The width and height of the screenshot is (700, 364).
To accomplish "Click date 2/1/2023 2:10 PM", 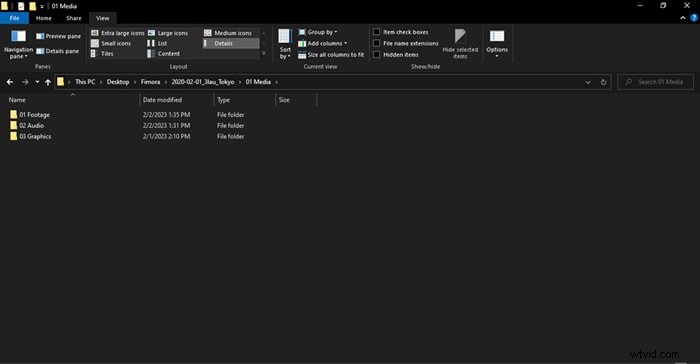I will [167, 136].
